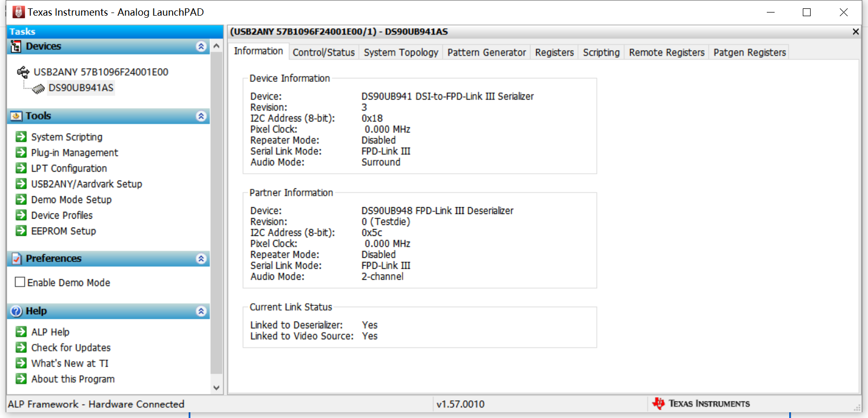868x418 pixels.
Task: Click the Tasks pane vertical scrollbar thumb
Action: click(216, 213)
